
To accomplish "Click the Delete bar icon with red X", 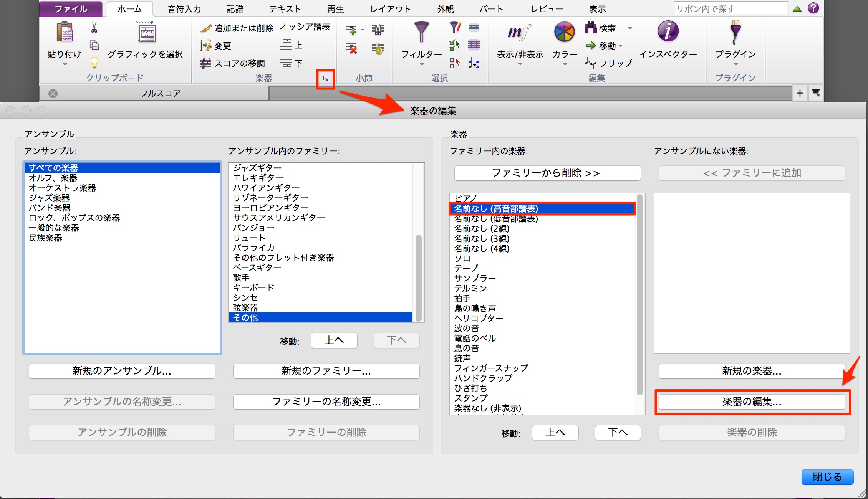I will 351,48.
